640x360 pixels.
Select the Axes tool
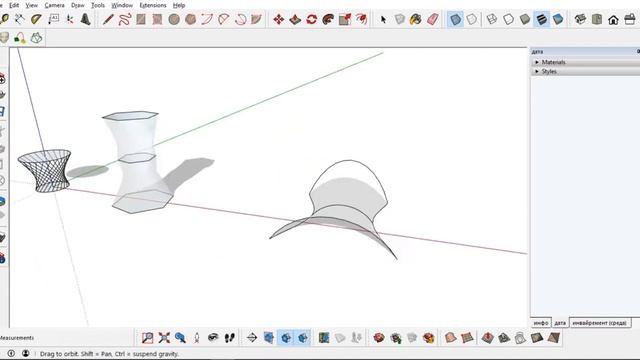point(70,19)
